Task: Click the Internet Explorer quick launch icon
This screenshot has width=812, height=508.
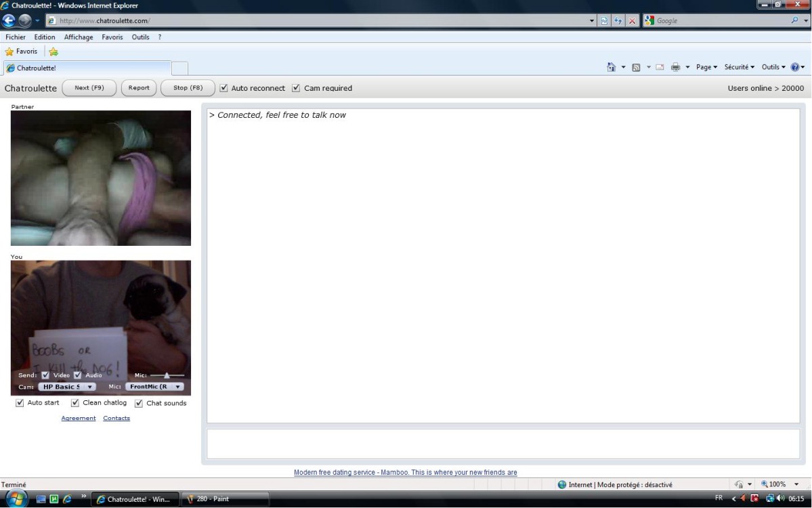Action: tap(67, 499)
